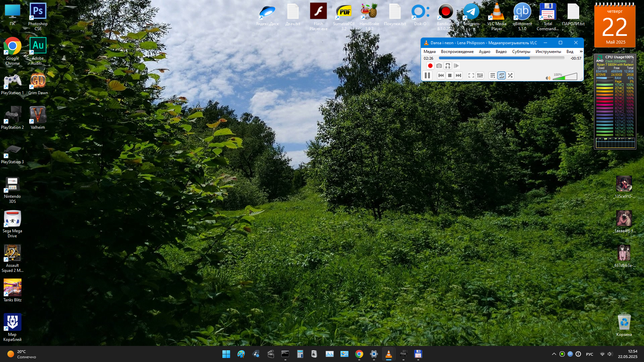
Task: Open the Воспроизведение menu
Action: point(457,52)
